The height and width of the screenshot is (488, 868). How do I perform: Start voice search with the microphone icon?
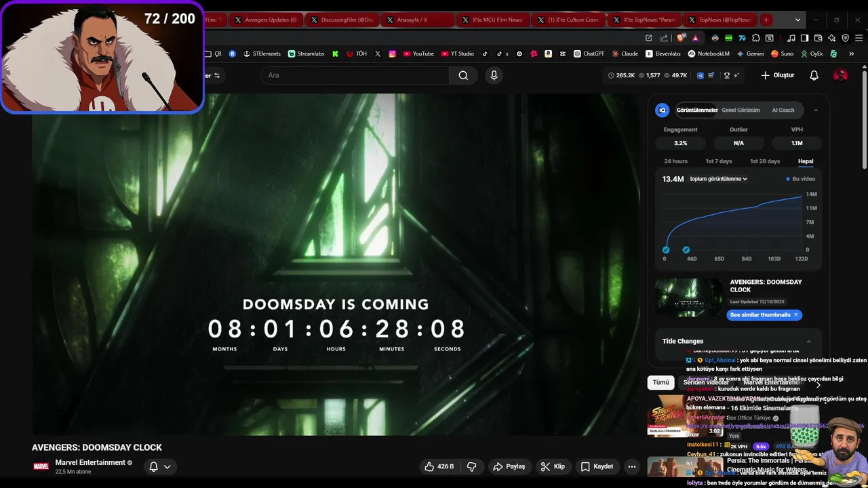pos(494,75)
